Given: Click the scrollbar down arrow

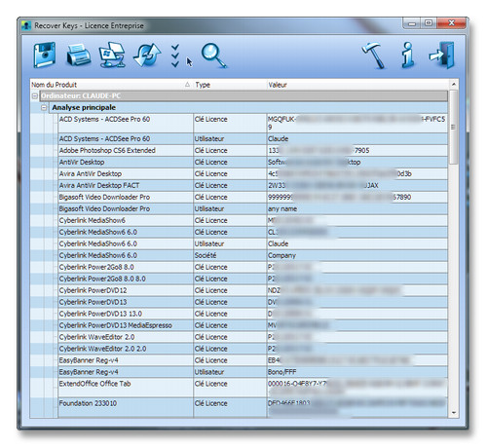Looking at the screenshot, I should [x=454, y=413].
